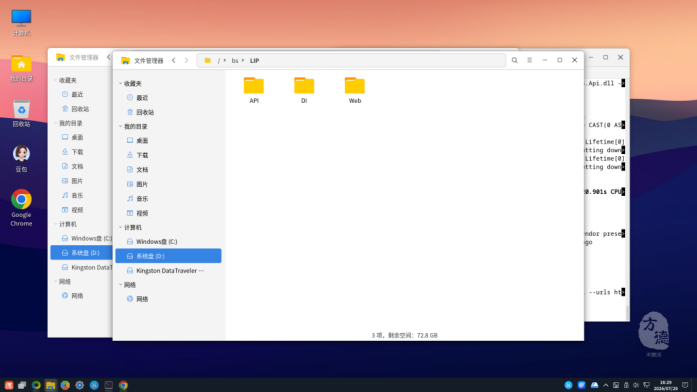This screenshot has width=697, height=392.
Task: Select 图片 in front file manager sidebar
Action: pos(168,184)
